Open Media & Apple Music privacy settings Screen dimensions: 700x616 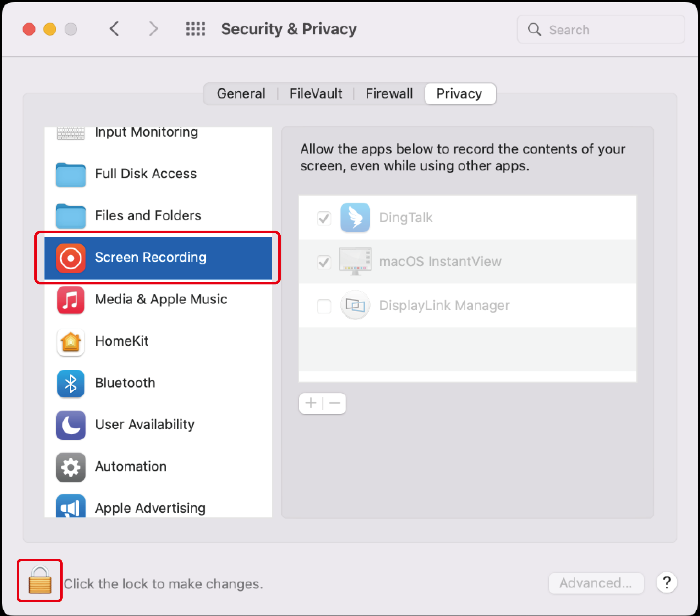(x=161, y=299)
